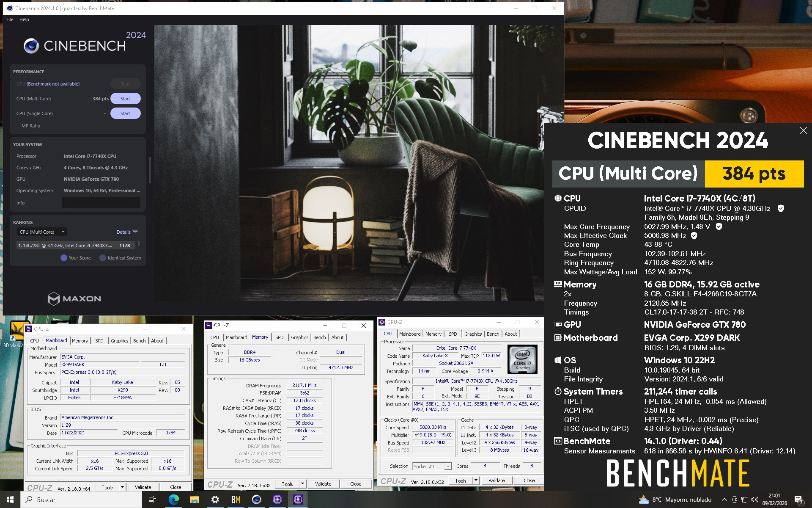Open BenchMate from the taskbar

[x=236, y=500]
